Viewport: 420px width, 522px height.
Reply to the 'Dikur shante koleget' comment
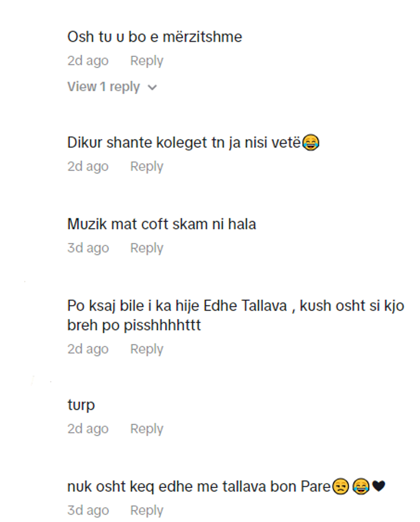click(147, 166)
